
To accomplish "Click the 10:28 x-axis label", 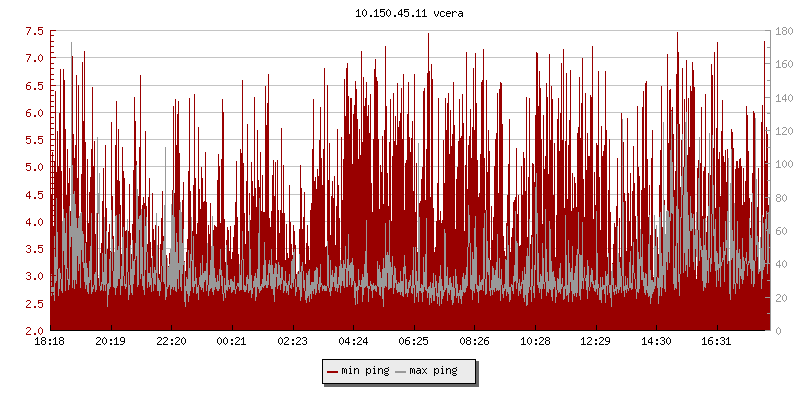I will [535, 341].
